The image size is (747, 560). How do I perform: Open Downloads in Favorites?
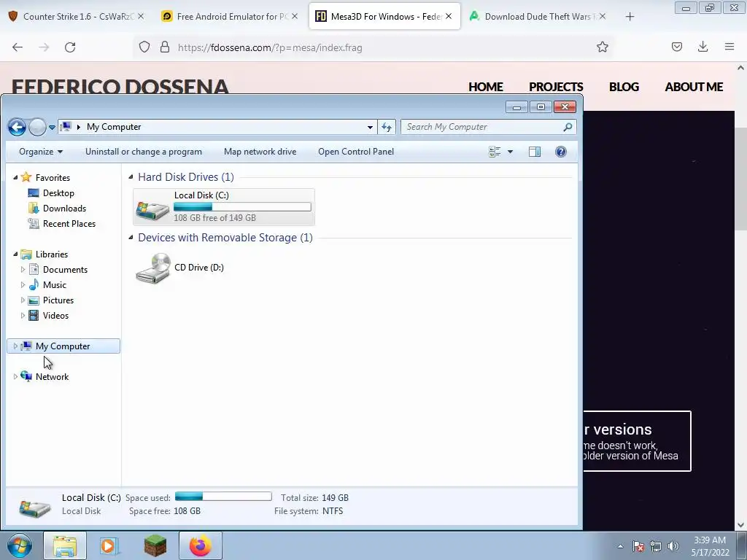[64, 208]
